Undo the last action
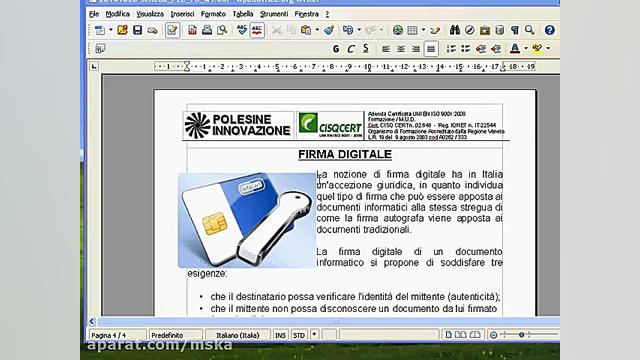The height and width of the screenshot is (360, 640). 348,30
